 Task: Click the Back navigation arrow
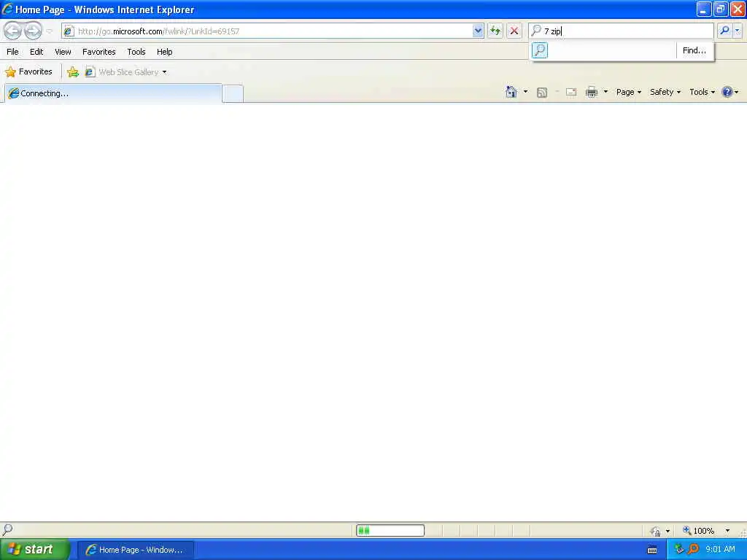[x=13, y=31]
